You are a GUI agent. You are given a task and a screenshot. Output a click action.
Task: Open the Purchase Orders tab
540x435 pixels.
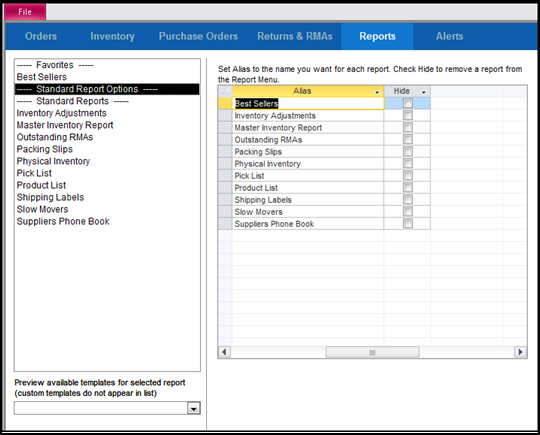click(198, 36)
